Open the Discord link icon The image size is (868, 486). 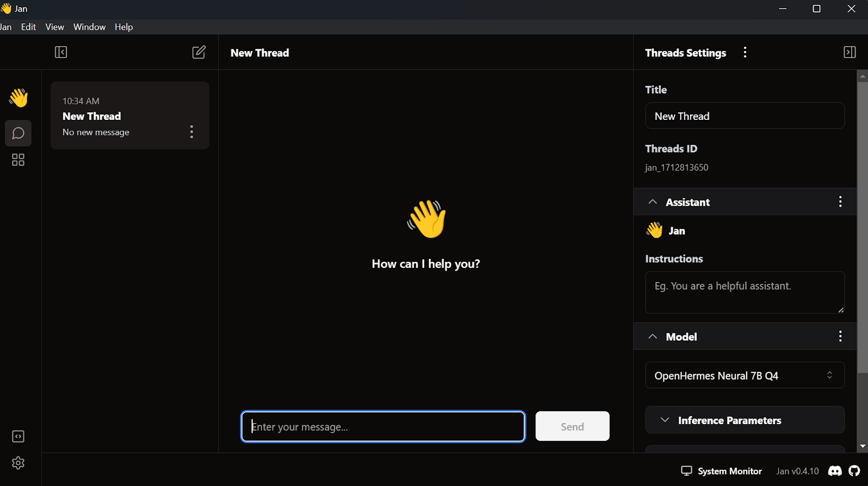coord(835,471)
